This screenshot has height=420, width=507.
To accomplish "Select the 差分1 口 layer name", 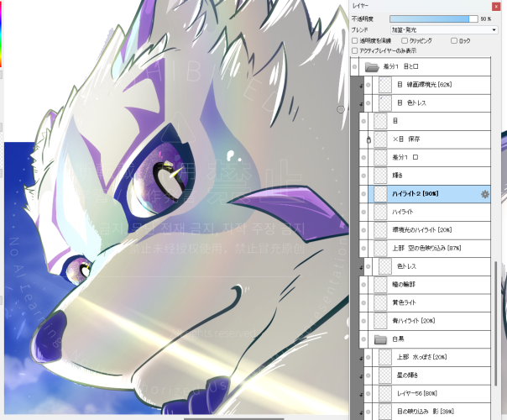I will tap(405, 158).
